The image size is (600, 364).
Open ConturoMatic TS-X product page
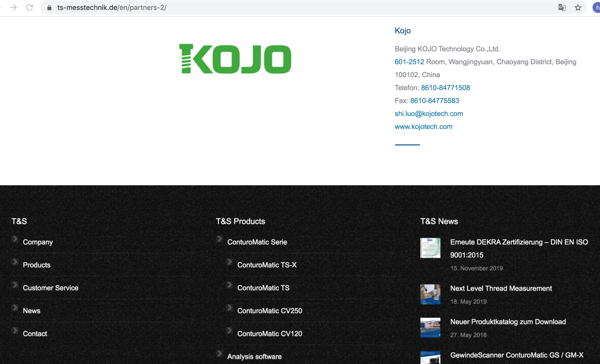click(x=267, y=265)
